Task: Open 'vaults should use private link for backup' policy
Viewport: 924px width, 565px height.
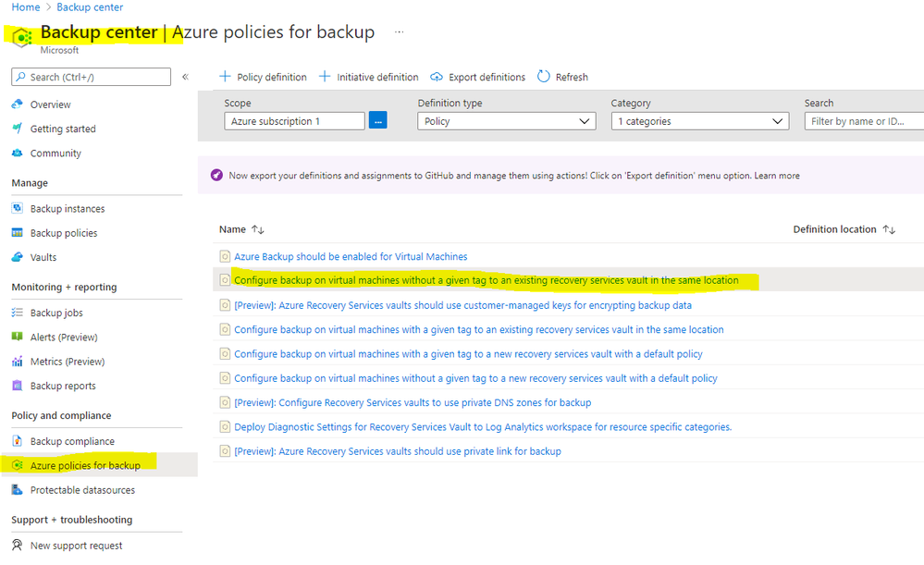Action: tap(398, 451)
